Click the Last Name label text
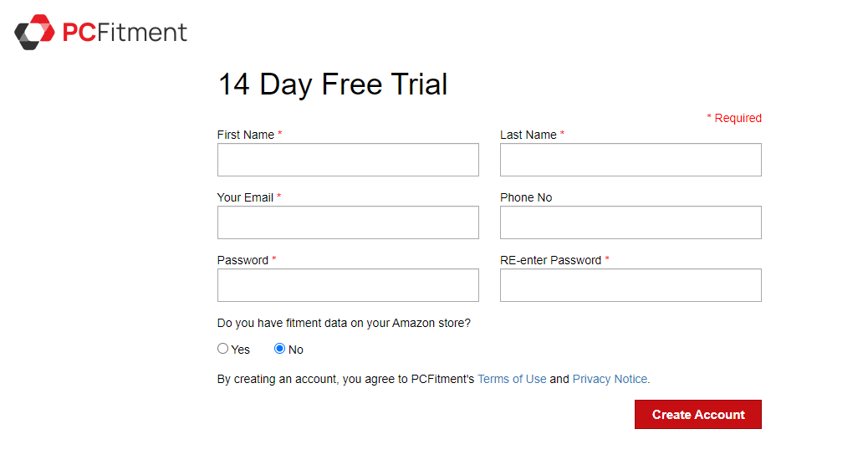 pos(528,135)
